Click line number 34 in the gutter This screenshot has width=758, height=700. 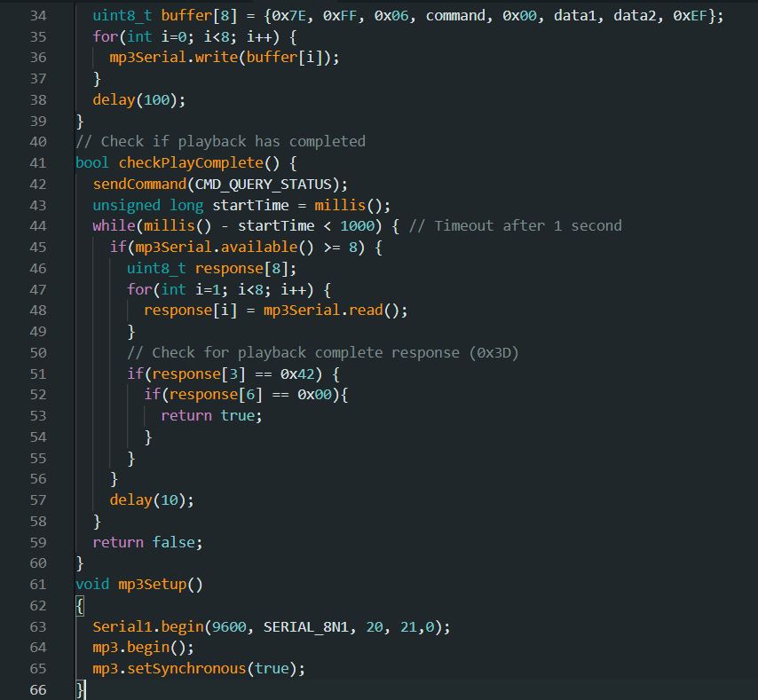tap(37, 16)
